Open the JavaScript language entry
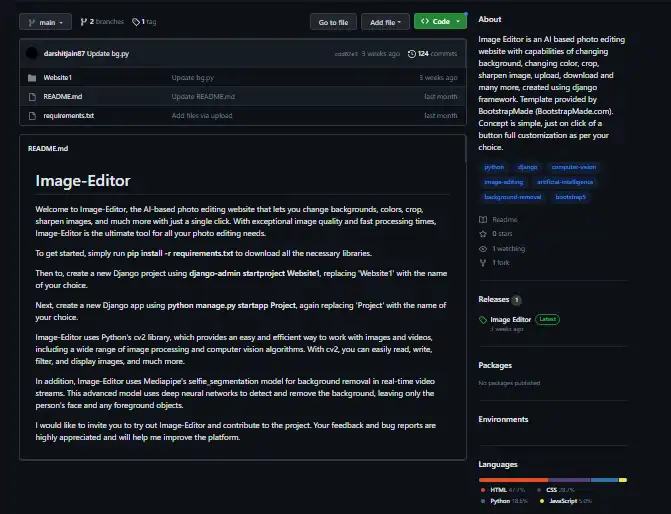Viewport: 671px width, 514px height. pyautogui.click(x=566, y=501)
